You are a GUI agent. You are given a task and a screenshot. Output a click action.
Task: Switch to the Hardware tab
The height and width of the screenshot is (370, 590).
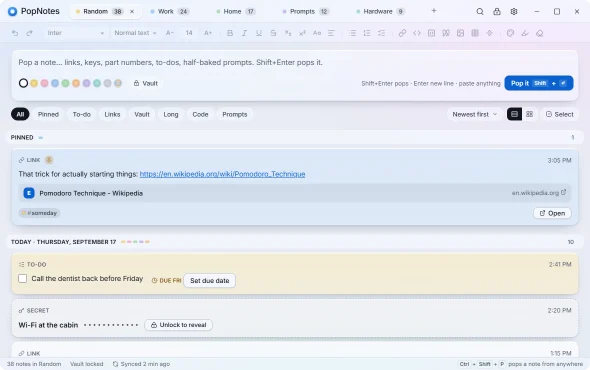(x=380, y=12)
